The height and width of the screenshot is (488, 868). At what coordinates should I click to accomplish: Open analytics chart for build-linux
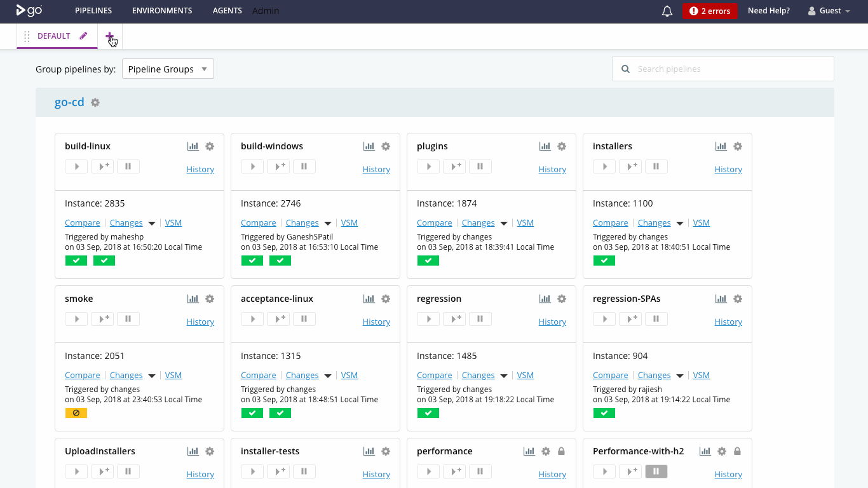point(193,146)
